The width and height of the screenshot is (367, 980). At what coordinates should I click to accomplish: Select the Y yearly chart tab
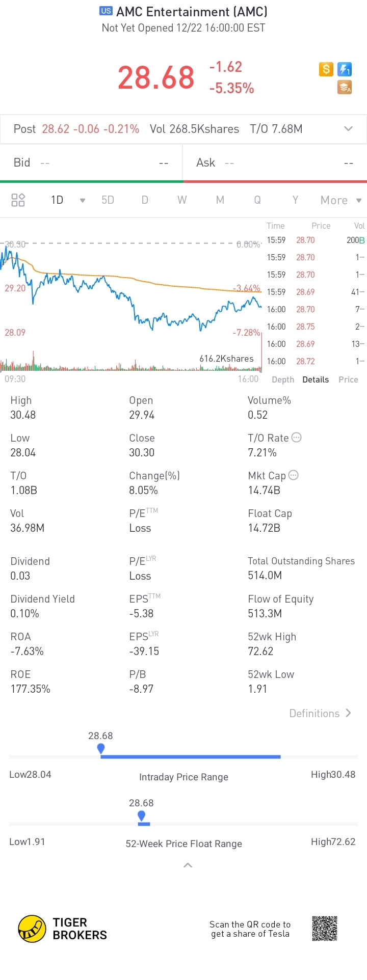[x=295, y=200]
